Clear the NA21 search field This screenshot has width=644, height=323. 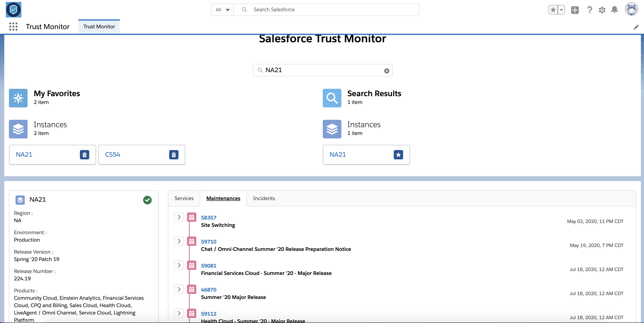point(387,71)
